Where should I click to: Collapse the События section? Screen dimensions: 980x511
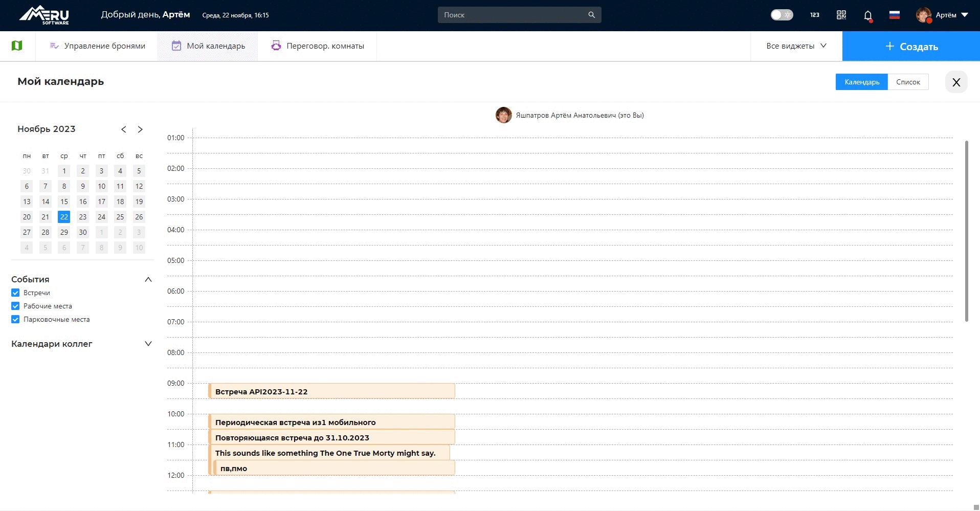(148, 279)
